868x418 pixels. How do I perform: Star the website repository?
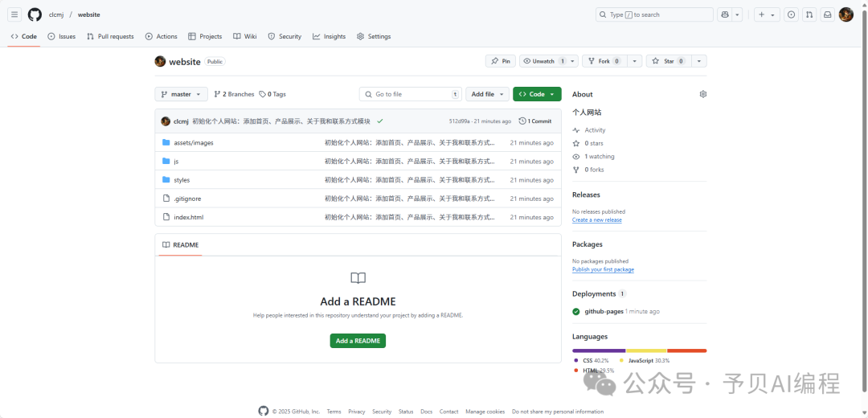click(x=669, y=61)
